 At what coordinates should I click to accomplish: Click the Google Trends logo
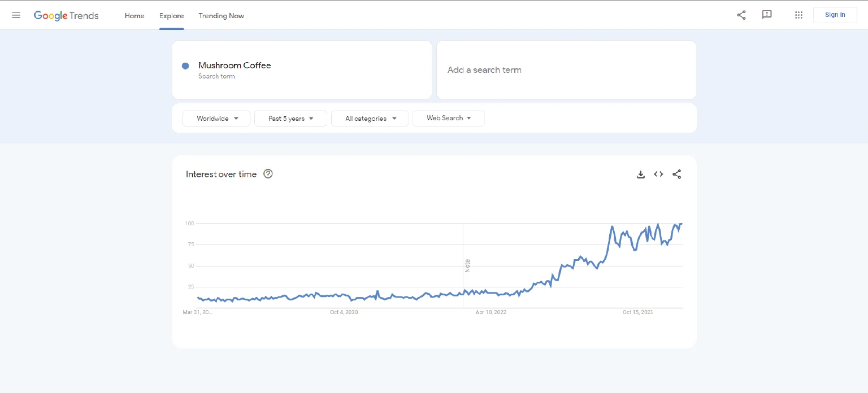pyautogui.click(x=66, y=15)
